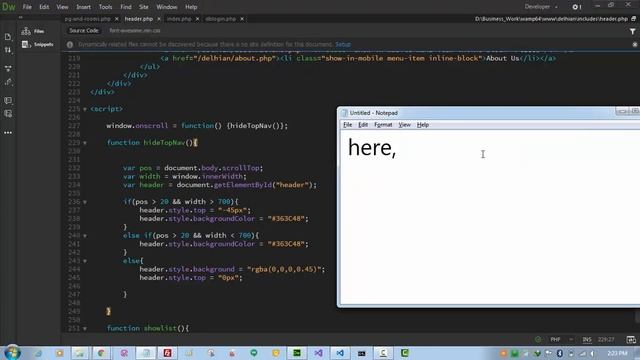Switch to the dblogin.php tab
This screenshot has width=640, height=360.
coord(221,19)
